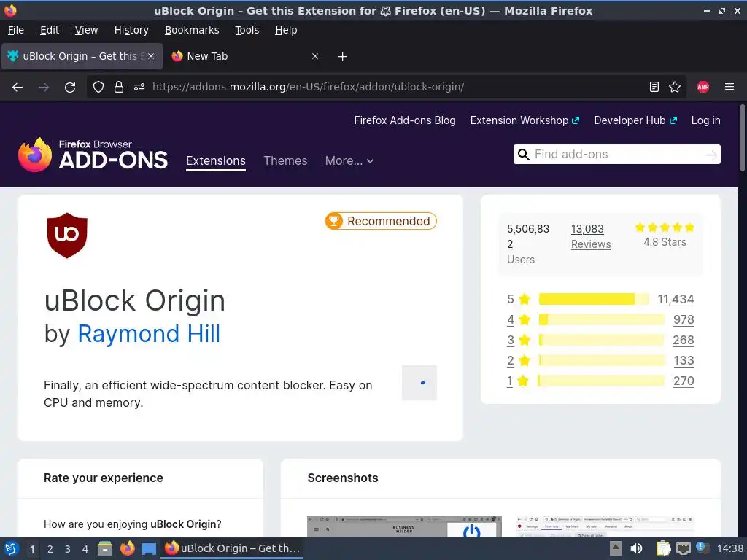Open the Bookmarks menu
Screen dimensions: 747x560
[192, 30]
